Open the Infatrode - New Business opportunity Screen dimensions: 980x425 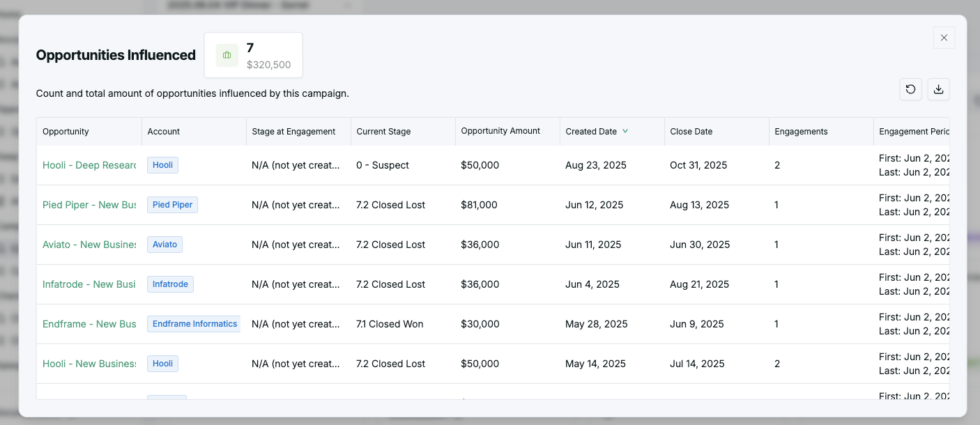89,284
